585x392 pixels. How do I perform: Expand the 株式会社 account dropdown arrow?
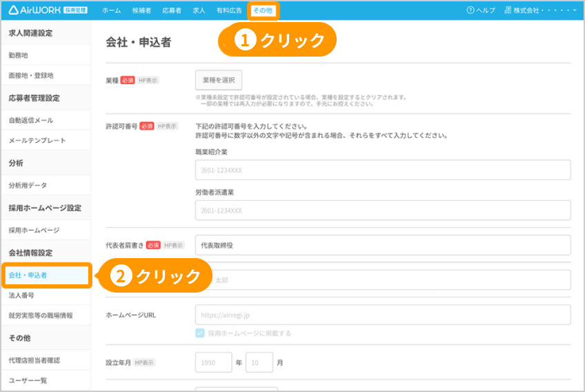(x=575, y=10)
